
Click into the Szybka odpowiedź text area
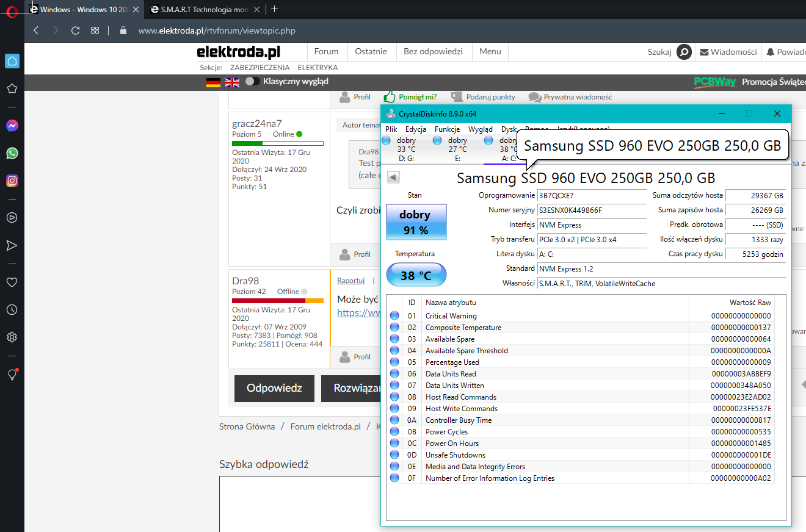coord(300,504)
